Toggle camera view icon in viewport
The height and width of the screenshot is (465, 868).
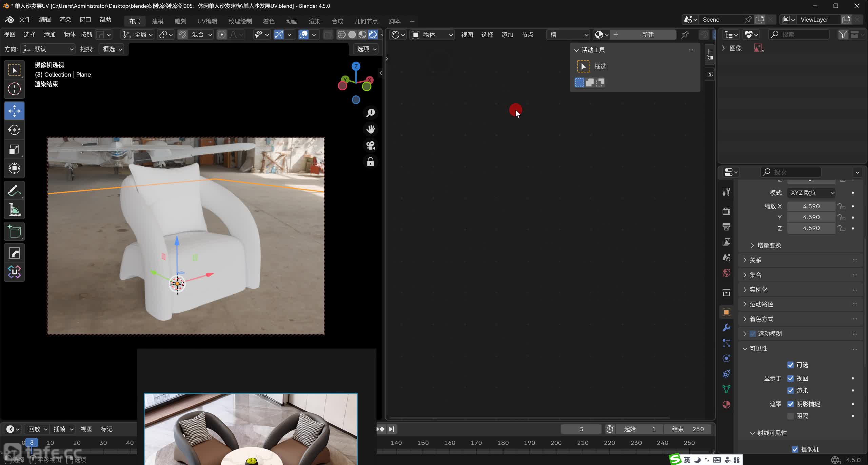[371, 145]
